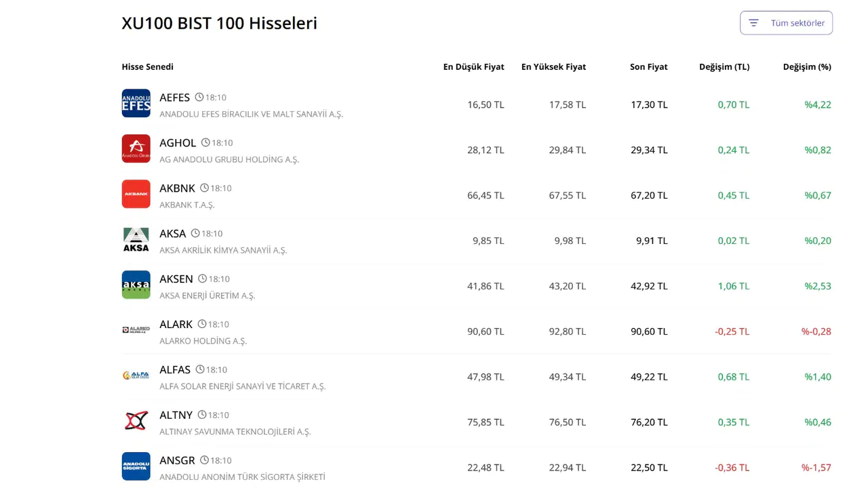
Task: Click the Değişim (TL) column header
Action: [724, 66]
